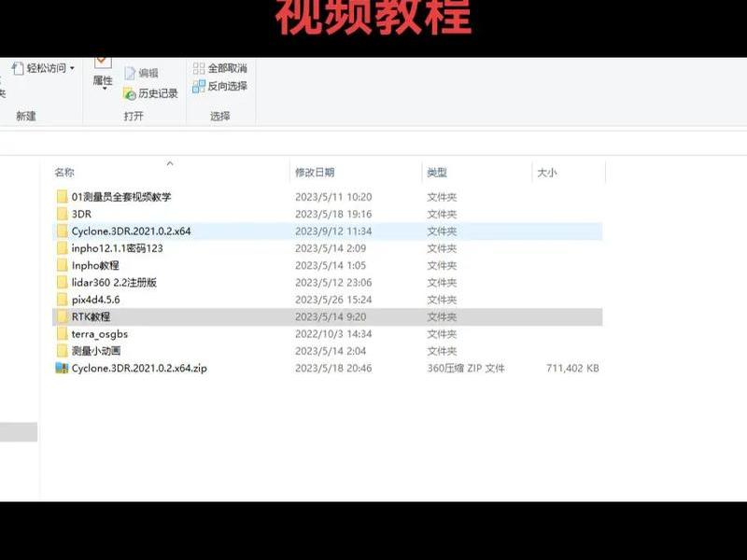Click folder icon of terra_osgbs
Image resolution: width=747 pixels, height=560 pixels.
pyautogui.click(x=62, y=334)
